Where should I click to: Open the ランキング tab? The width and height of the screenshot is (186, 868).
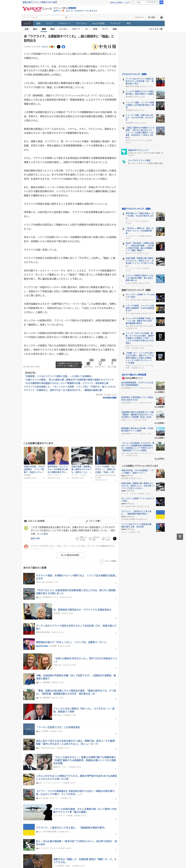(115, 24)
